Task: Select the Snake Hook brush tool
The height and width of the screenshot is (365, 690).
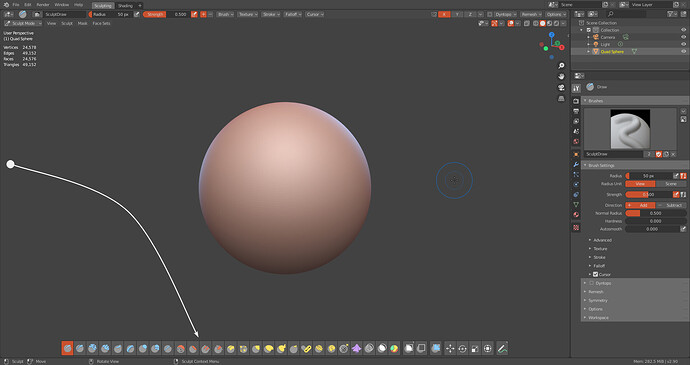Action: click(281, 348)
